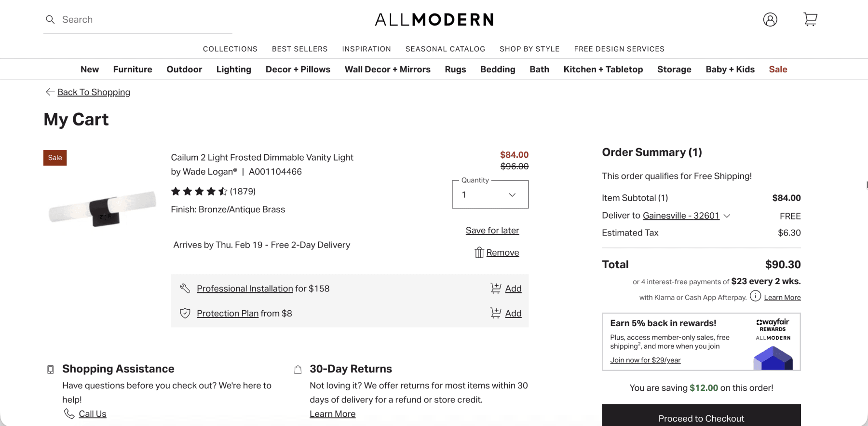Click the Save for later link

(492, 230)
